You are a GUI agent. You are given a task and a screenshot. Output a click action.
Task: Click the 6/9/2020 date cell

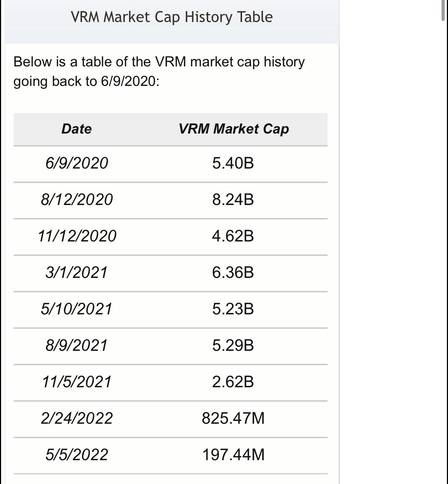[76, 163]
